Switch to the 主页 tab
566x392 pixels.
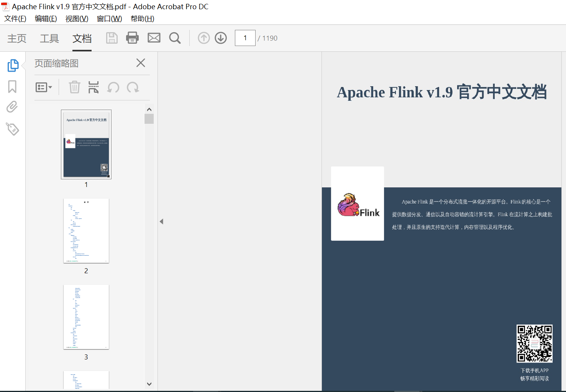click(x=17, y=38)
